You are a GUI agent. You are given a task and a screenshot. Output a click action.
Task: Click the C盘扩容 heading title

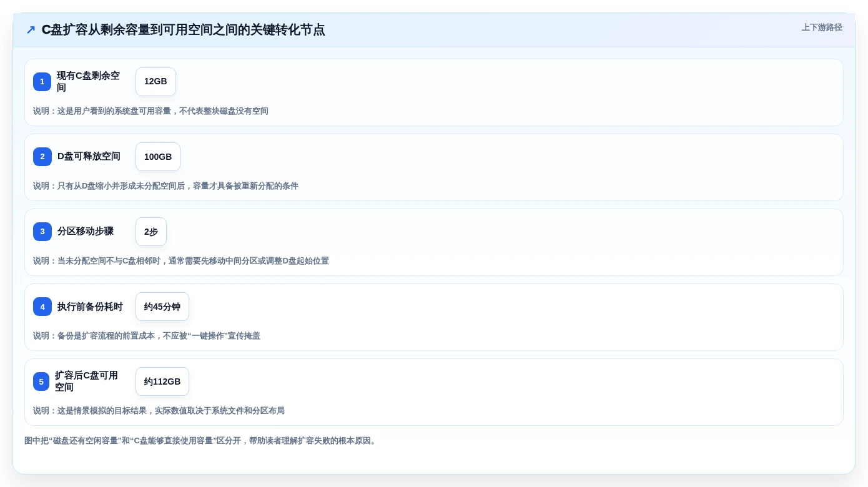(x=183, y=30)
